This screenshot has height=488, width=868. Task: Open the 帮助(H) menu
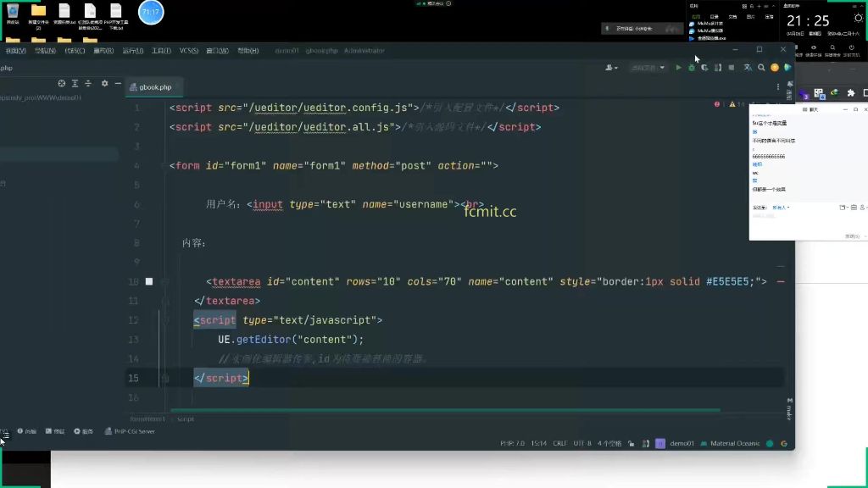(248, 50)
